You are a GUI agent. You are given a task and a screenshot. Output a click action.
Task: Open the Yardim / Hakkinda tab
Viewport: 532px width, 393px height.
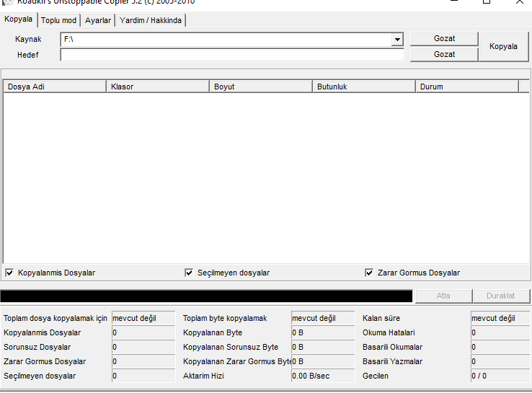pyautogui.click(x=151, y=20)
